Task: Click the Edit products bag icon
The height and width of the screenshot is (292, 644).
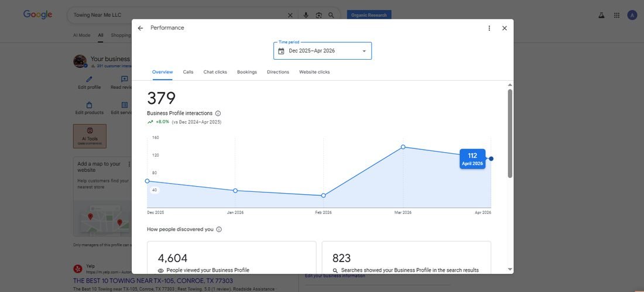Action: tap(89, 105)
